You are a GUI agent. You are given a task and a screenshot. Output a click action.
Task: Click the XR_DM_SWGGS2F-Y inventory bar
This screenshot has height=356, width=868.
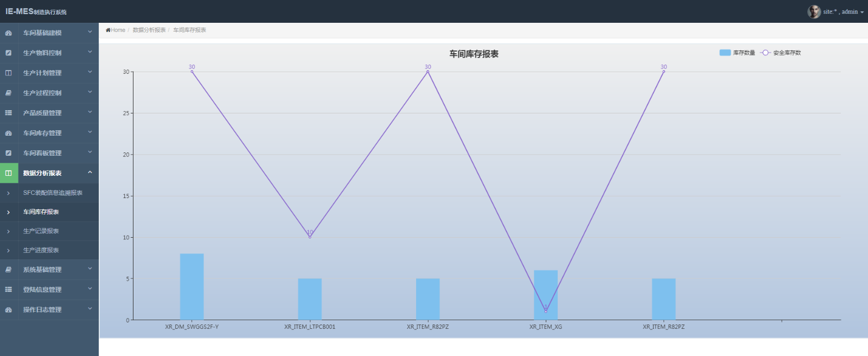(192, 287)
